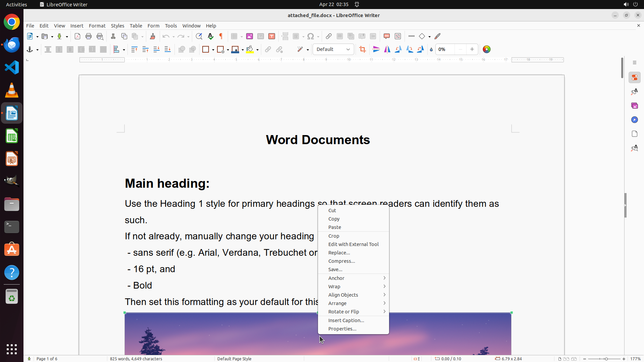Flip image vertically using toolbar icon
644x362 pixels.
point(376,50)
